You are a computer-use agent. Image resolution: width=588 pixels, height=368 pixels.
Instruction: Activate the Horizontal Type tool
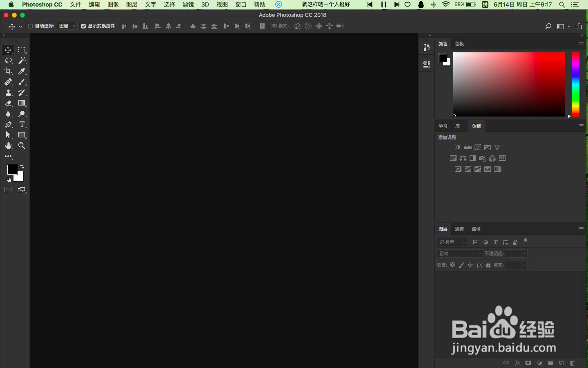coord(22,124)
